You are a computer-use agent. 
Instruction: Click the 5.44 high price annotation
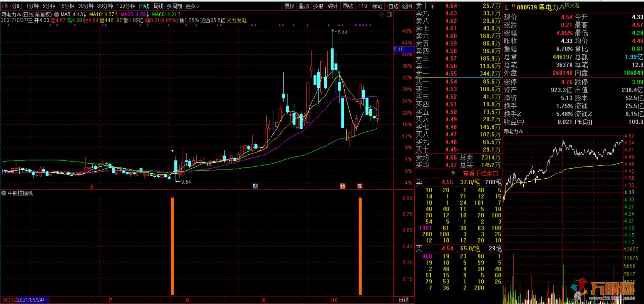[343, 32]
